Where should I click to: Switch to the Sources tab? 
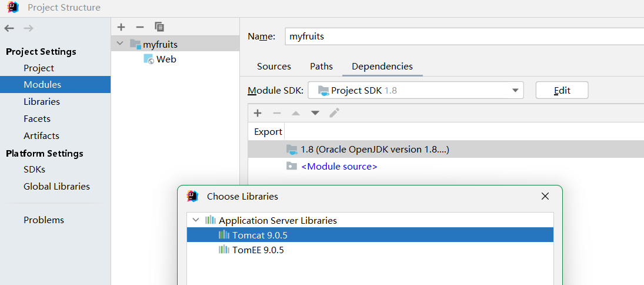click(x=274, y=66)
